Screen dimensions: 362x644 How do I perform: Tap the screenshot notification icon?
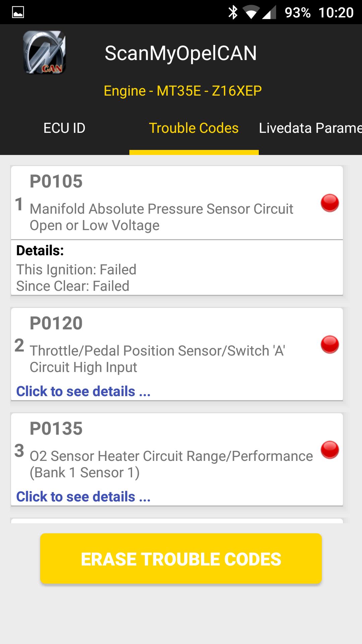coord(18,12)
